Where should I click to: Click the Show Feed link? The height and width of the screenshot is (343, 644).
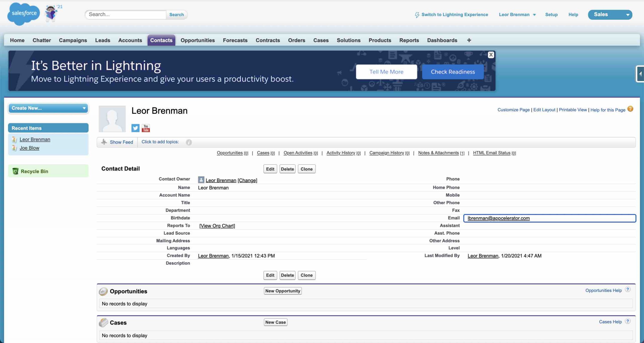121,142
